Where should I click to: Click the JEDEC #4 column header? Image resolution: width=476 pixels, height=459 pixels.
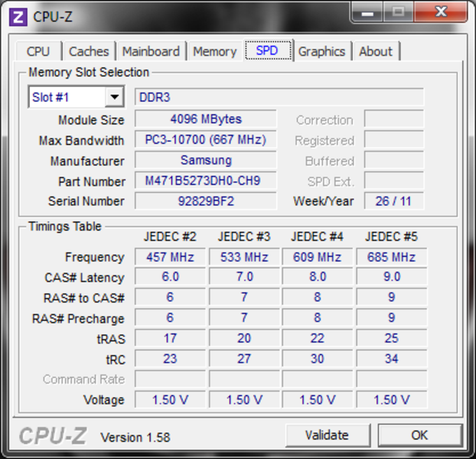point(318,236)
